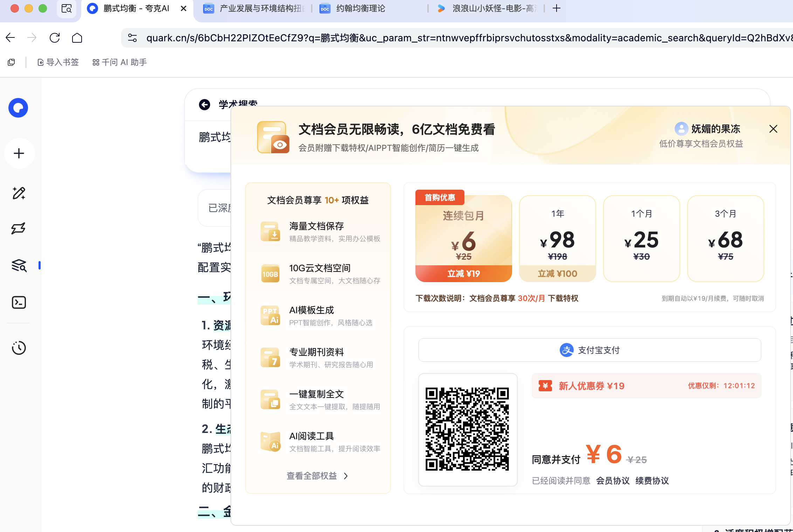Open history clock icon in sidebar
The height and width of the screenshot is (532, 793).
coord(19,348)
